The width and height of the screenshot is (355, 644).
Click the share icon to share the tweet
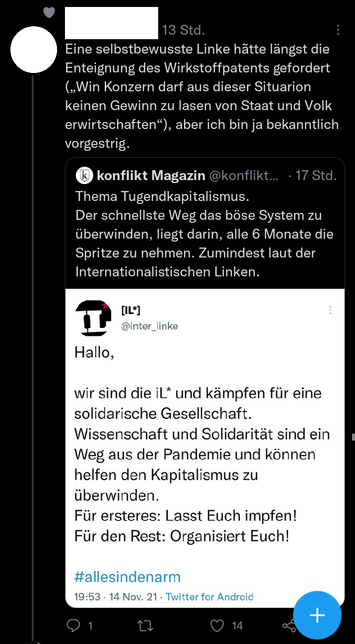[289, 626]
